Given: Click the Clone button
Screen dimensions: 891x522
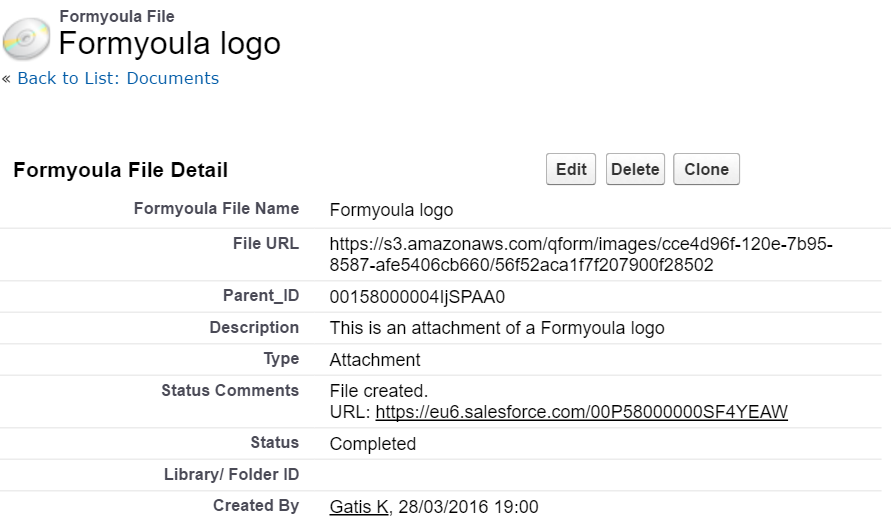Looking at the screenshot, I should pos(706,169).
